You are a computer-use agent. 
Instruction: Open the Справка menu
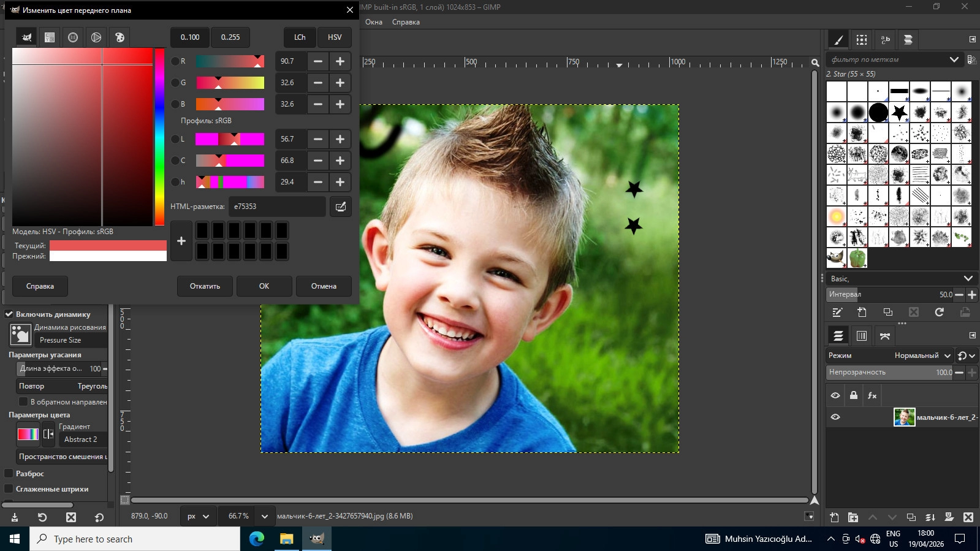(406, 22)
